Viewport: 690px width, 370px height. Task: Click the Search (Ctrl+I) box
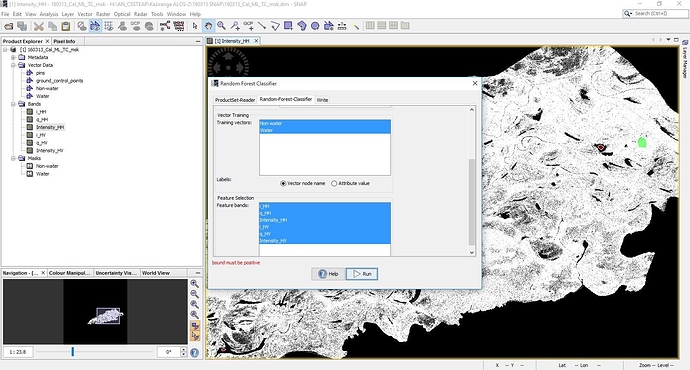click(x=655, y=14)
